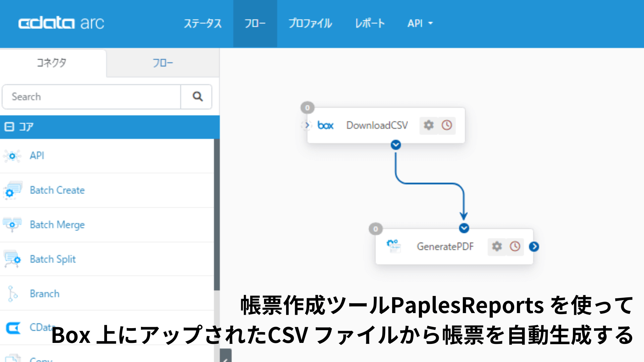Viewport: 644px width, 362px height.
Task: Click the Box icon on DownloadCSV connector
Action: 325,125
